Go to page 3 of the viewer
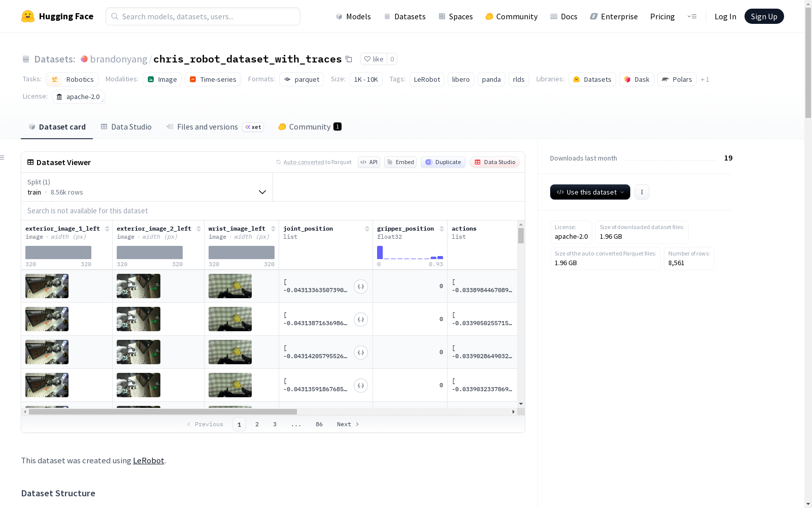The height and width of the screenshot is (508, 812). click(x=275, y=424)
